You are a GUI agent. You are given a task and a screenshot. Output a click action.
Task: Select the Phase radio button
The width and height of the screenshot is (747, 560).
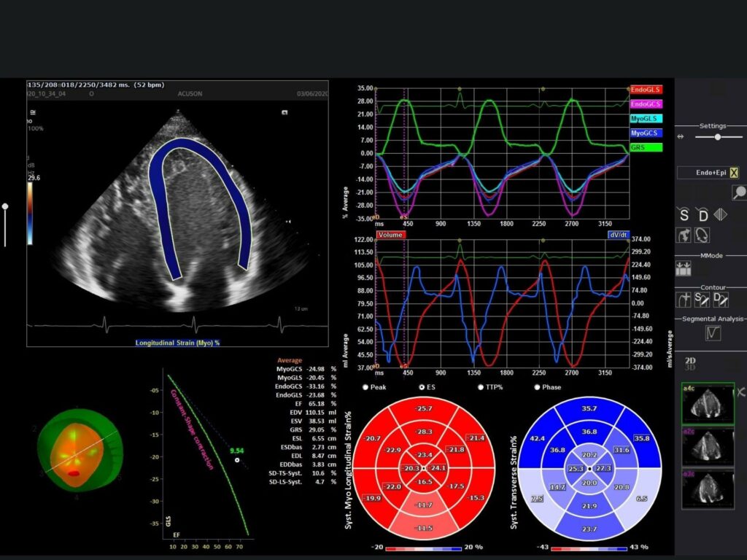pos(537,387)
